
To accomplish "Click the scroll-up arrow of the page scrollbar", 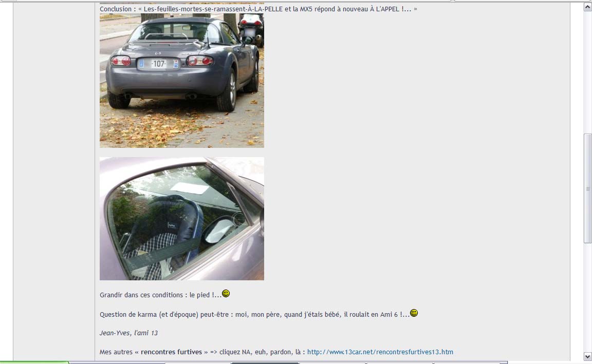I will 587,7.
